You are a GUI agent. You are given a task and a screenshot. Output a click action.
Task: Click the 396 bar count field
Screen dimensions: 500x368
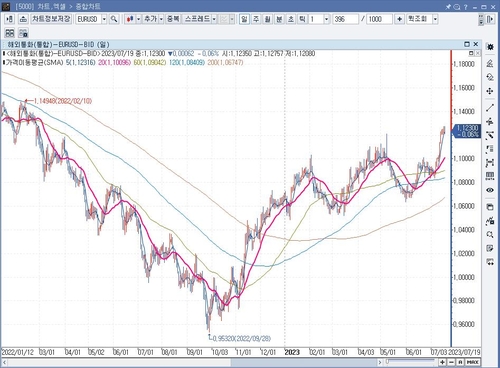tap(345, 19)
